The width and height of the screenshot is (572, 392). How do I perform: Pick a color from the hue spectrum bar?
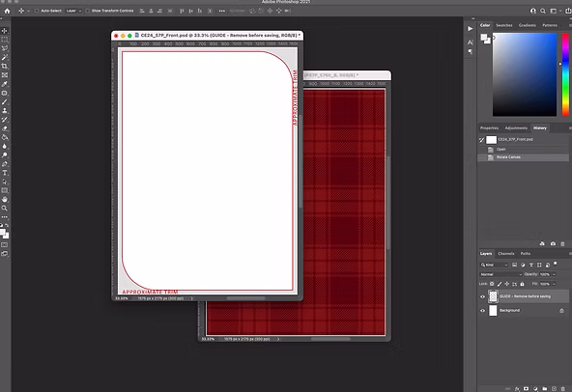tap(565, 74)
